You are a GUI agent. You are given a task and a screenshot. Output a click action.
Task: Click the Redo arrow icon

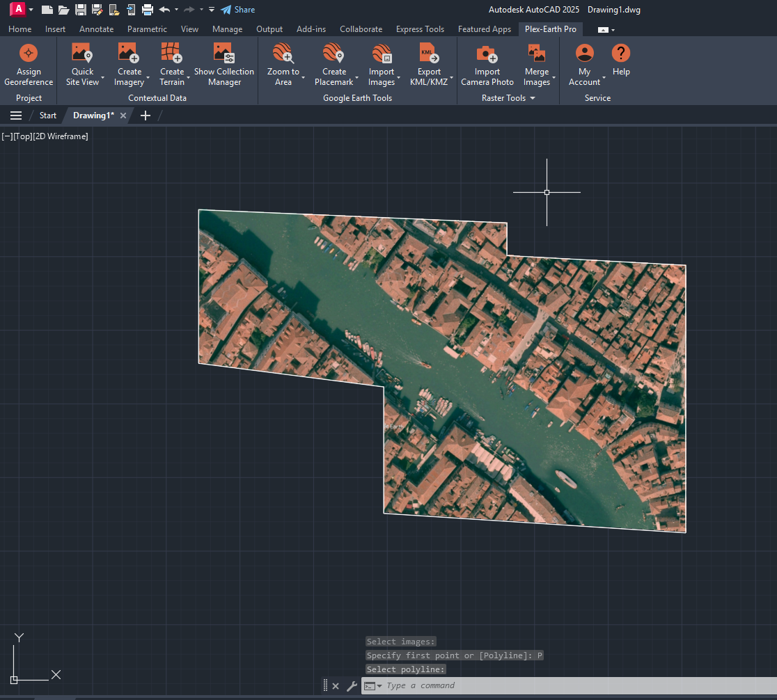tap(189, 10)
